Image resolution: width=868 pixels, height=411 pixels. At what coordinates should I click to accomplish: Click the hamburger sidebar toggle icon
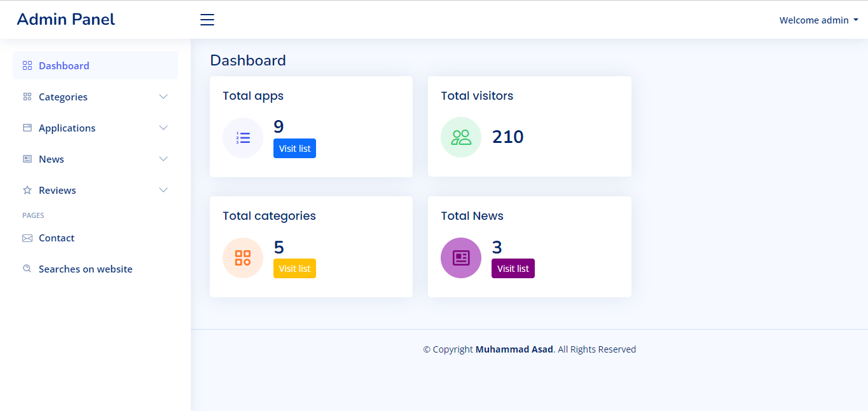pos(207,20)
